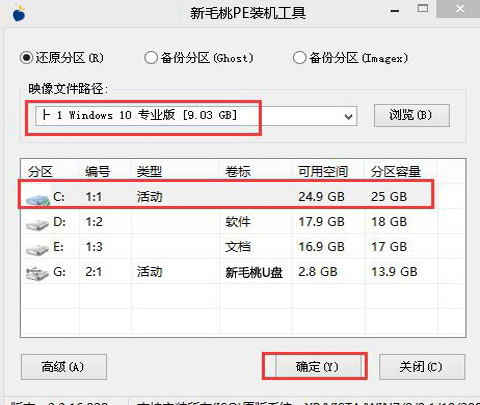Select the E: drive icon
The height and width of the screenshot is (405, 480).
(37, 249)
